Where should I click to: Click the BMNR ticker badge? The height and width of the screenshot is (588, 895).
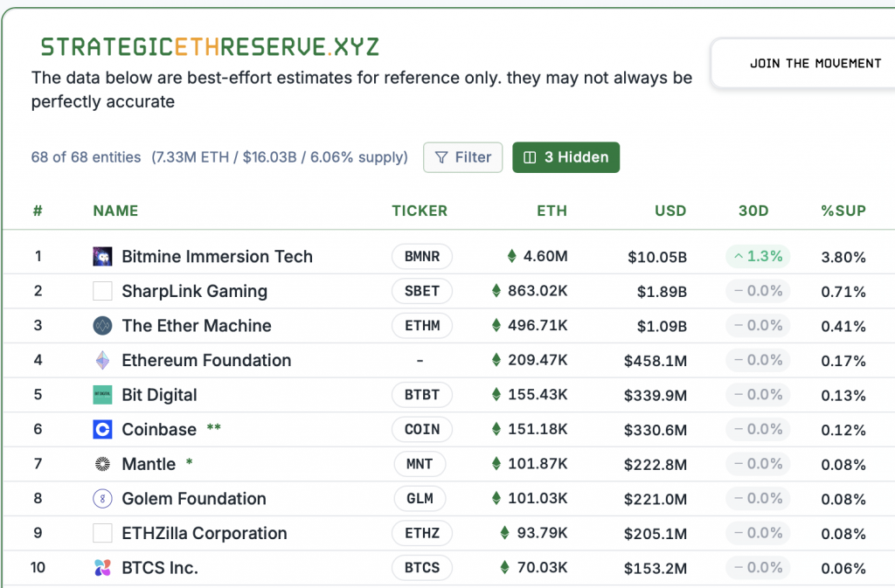(422, 257)
